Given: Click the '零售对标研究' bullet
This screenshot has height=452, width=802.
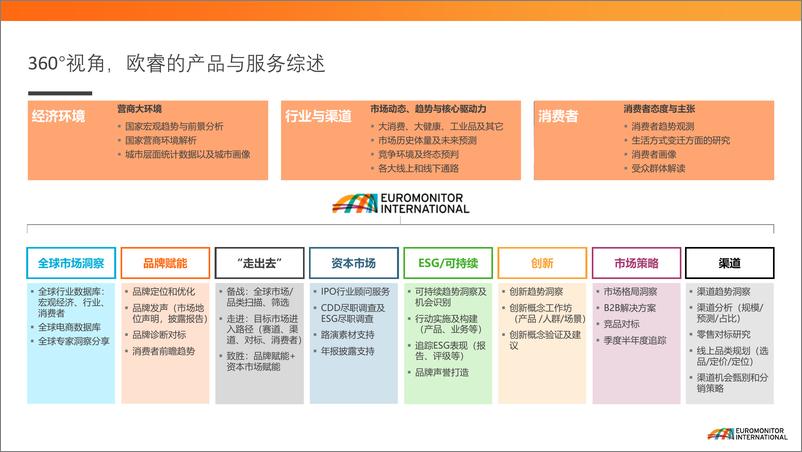Looking at the screenshot, I should [x=723, y=334].
